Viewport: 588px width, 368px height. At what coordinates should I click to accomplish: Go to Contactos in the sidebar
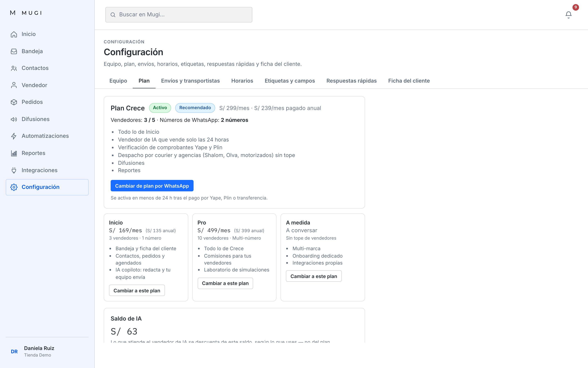pyautogui.click(x=47, y=68)
